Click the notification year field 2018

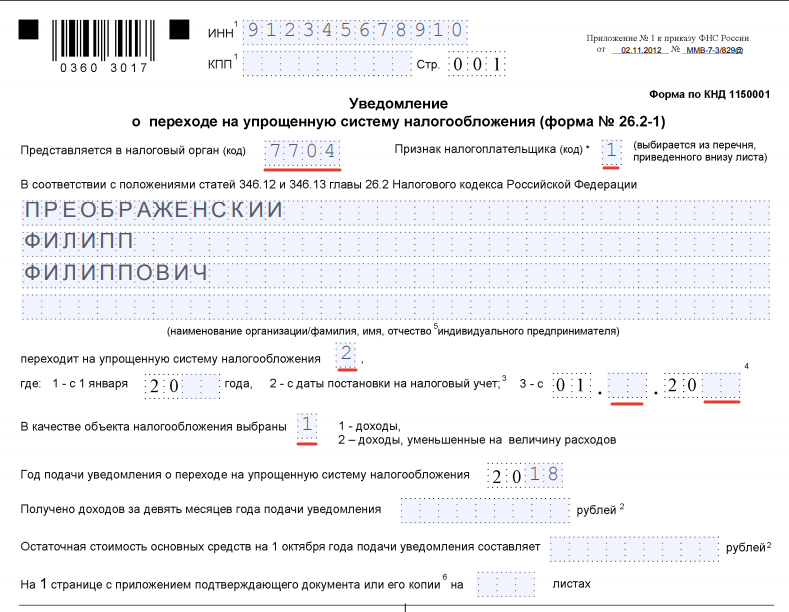(x=525, y=475)
